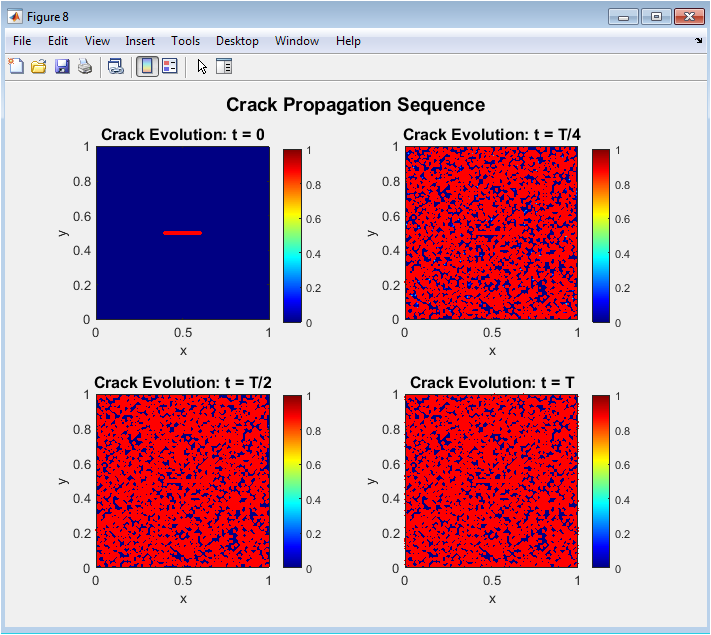Expand the Window menu
This screenshot has height=635, width=711.
(x=297, y=41)
